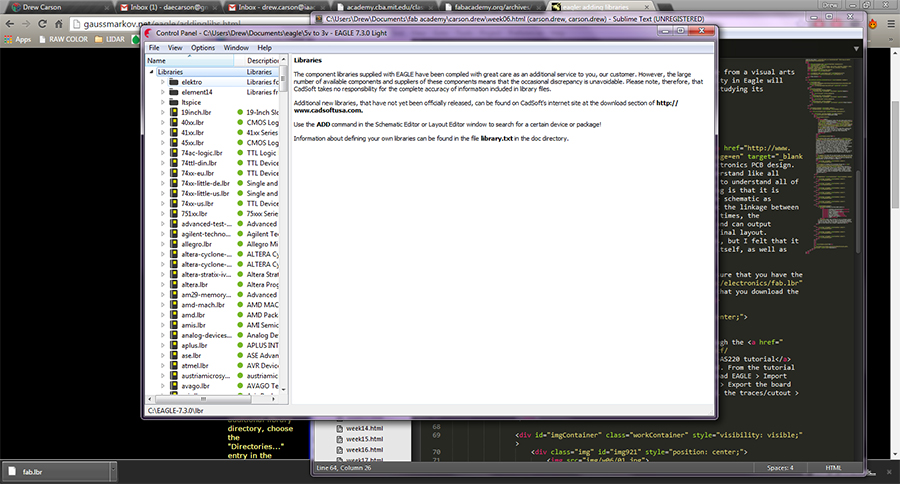Toggle 19inch.lbr in-use green dot

pyautogui.click(x=240, y=113)
